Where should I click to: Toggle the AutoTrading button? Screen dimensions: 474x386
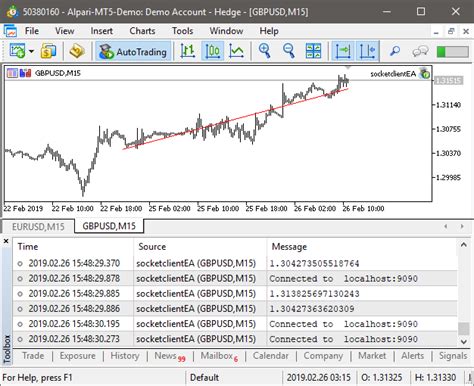pos(134,52)
